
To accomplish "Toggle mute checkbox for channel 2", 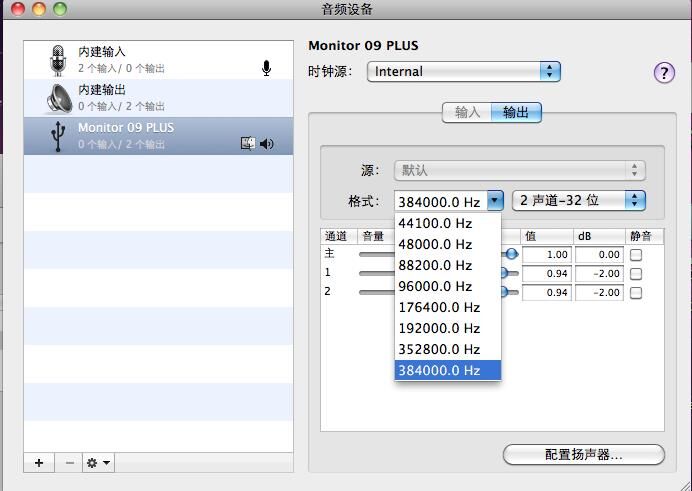I will [x=635, y=293].
